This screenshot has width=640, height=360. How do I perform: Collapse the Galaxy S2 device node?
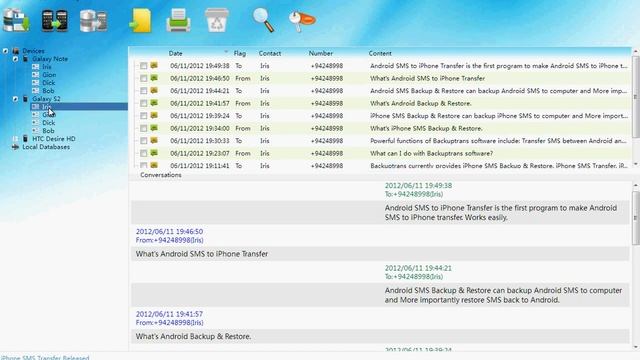[15, 99]
